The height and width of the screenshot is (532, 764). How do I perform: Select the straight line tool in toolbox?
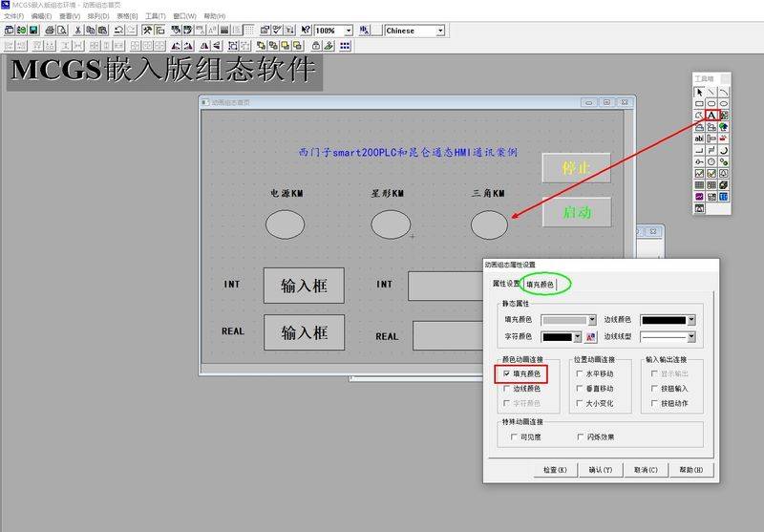[711, 92]
